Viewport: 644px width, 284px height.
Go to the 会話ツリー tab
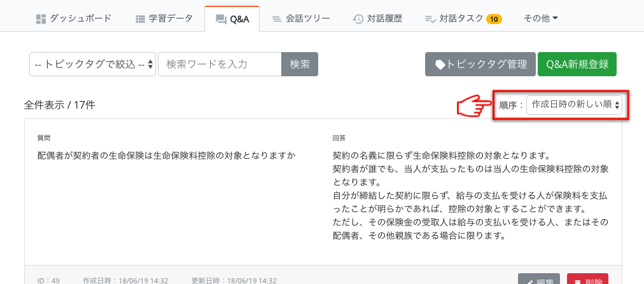click(301, 18)
